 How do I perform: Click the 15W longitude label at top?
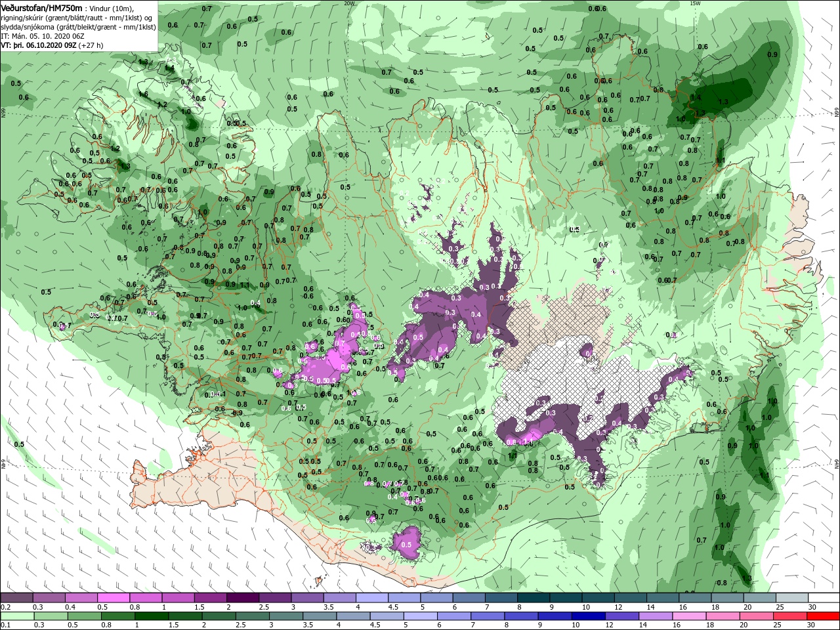click(695, 3)
